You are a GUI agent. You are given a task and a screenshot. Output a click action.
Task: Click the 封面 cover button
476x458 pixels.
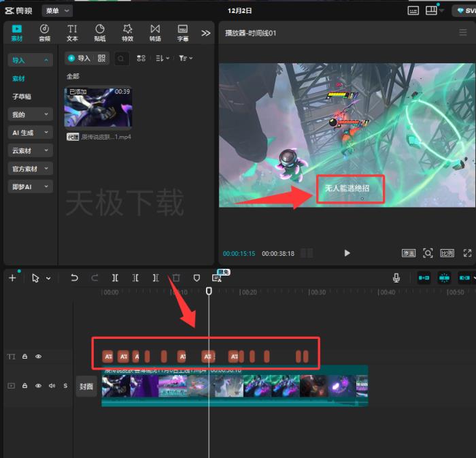[x=86, y=386]
